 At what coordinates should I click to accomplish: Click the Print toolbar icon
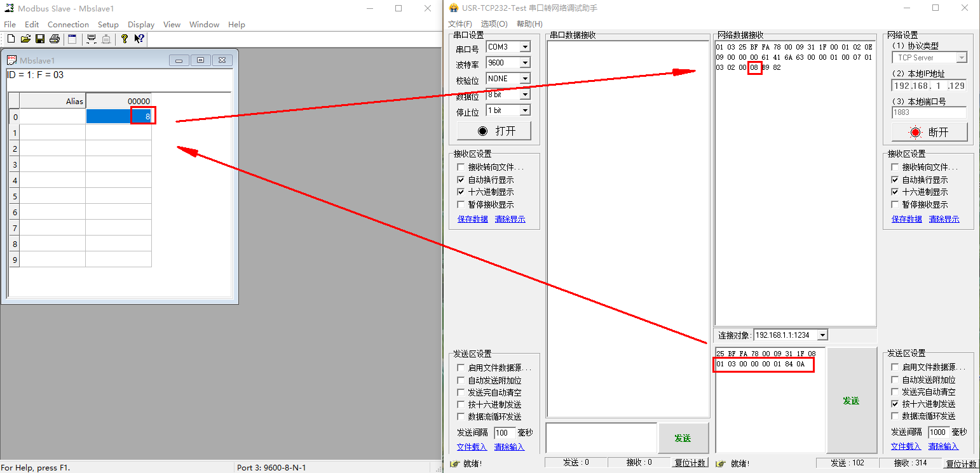point(54,39)
